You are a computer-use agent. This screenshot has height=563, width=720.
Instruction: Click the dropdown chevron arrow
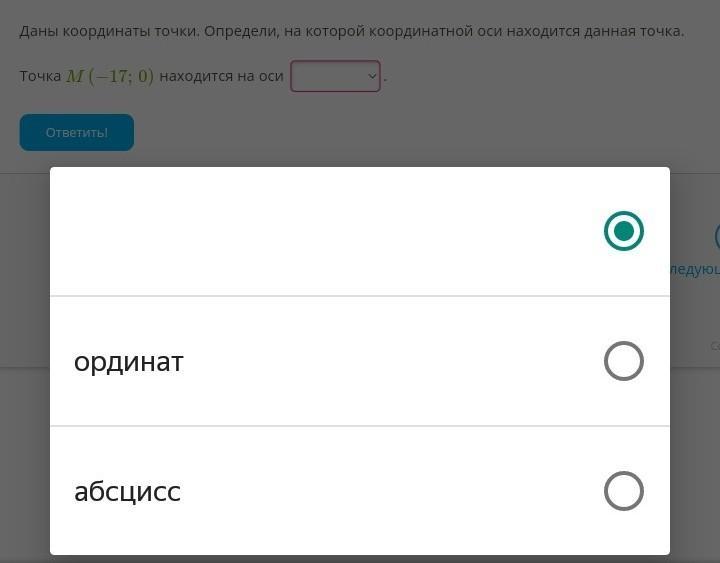[372, 76]
